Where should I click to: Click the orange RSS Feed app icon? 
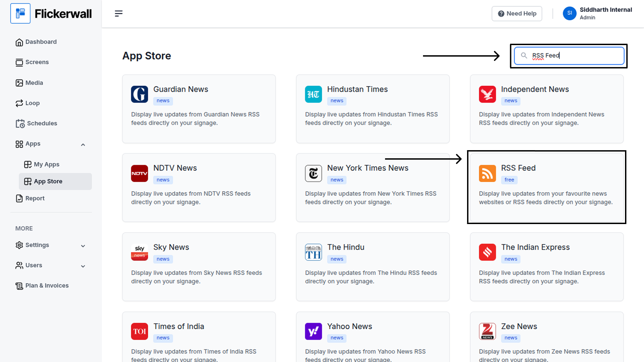click(x=487, y=174)
